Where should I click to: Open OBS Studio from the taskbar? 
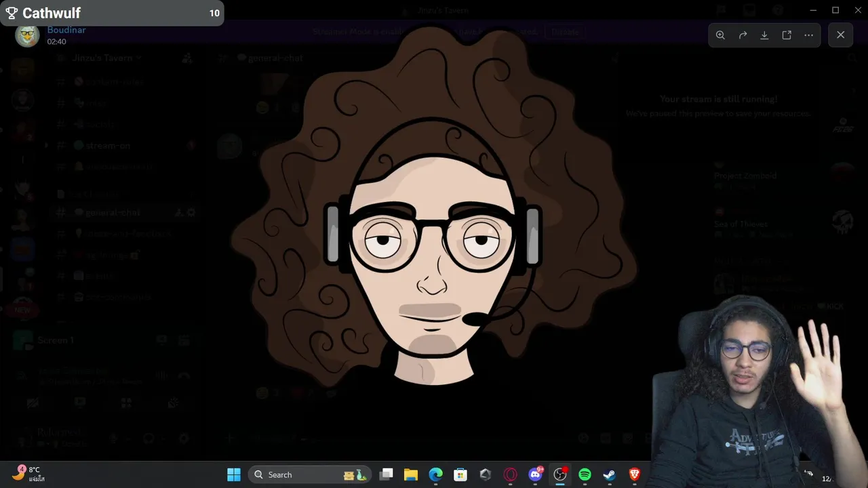(x=560, y=474)
